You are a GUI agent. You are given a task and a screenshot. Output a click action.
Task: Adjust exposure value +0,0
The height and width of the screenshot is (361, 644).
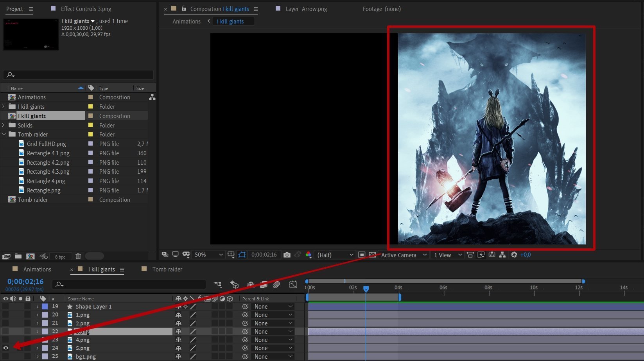click(x=526, y=255)
